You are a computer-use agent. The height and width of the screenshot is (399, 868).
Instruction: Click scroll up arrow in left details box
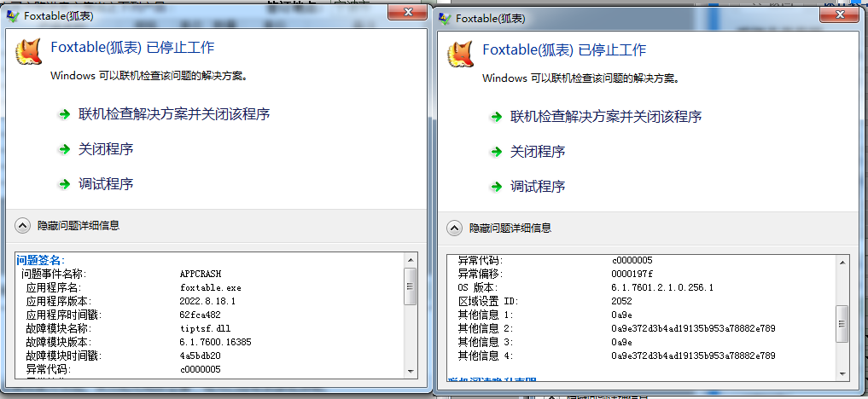[411, 258]
